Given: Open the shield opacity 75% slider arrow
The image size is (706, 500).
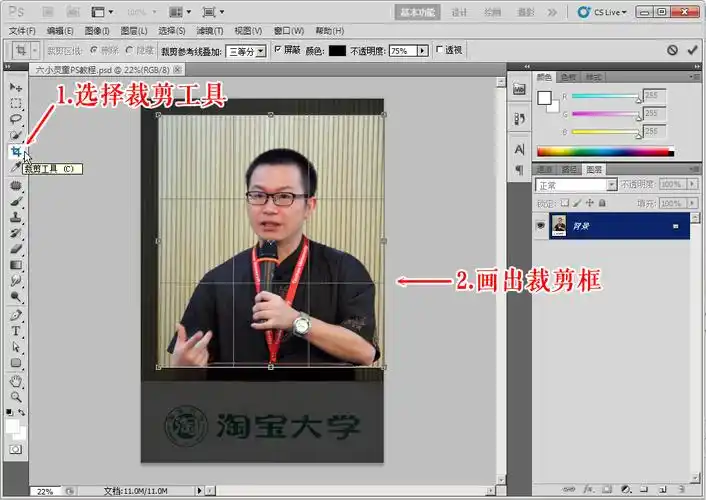Looking at the screenshot, I should coord(423,51).
